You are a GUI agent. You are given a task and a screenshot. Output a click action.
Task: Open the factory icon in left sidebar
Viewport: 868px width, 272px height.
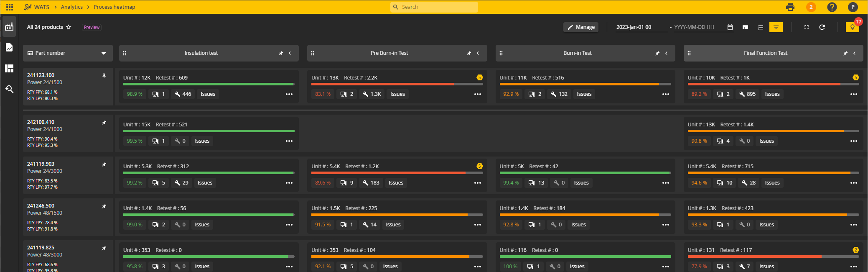pyautogui.click(x=9, y=27)
